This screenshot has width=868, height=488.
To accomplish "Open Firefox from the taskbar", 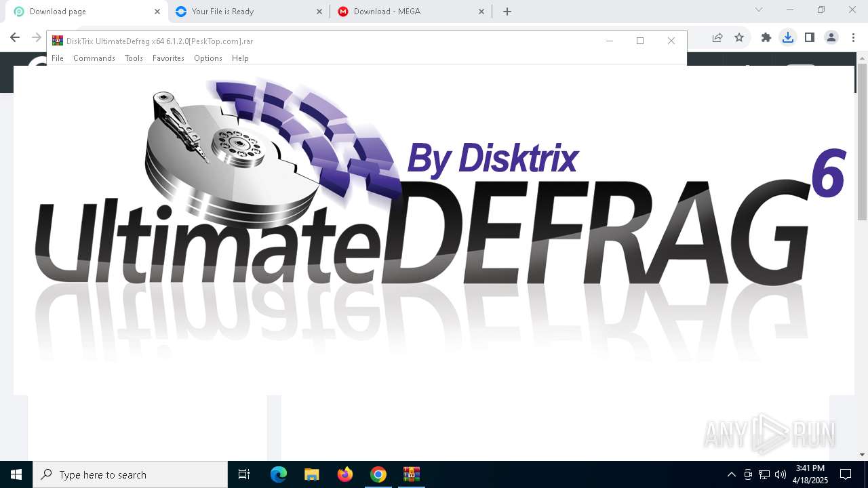I will click(345, 474).
